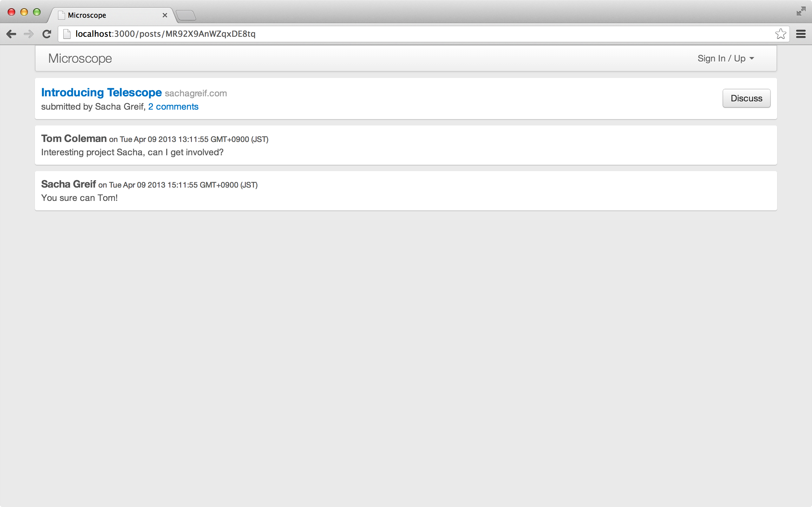Viewport: 812px width, 507px height.
Task: Reload the current page
Action: point(47,34)
